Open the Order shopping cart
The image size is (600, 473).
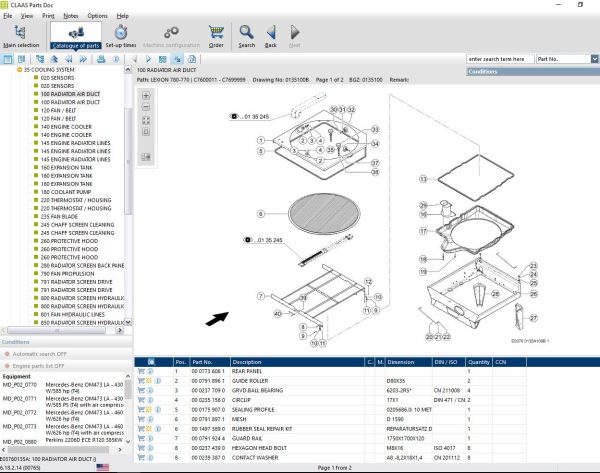(x=216, y=36)
